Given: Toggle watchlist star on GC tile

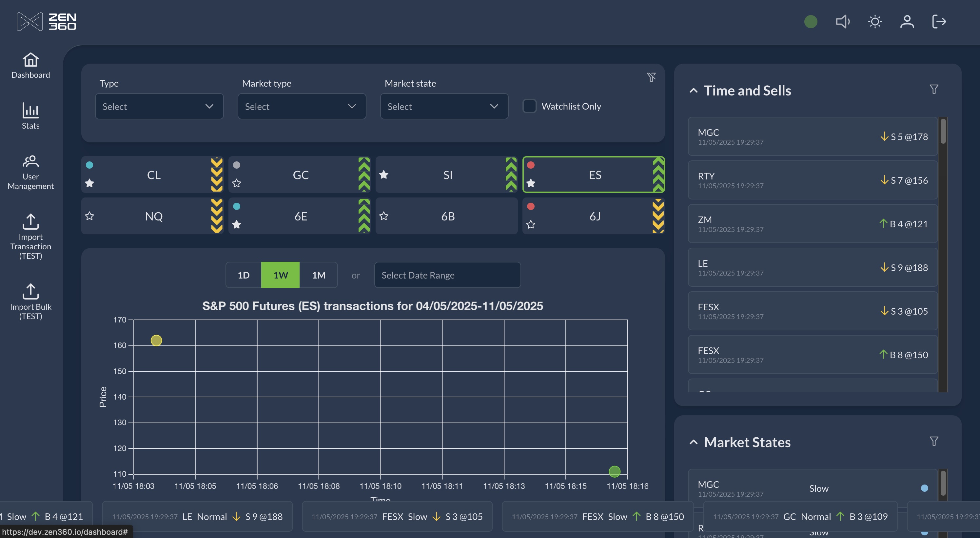Looking at the screenshot, I should [x=237, y=183].
